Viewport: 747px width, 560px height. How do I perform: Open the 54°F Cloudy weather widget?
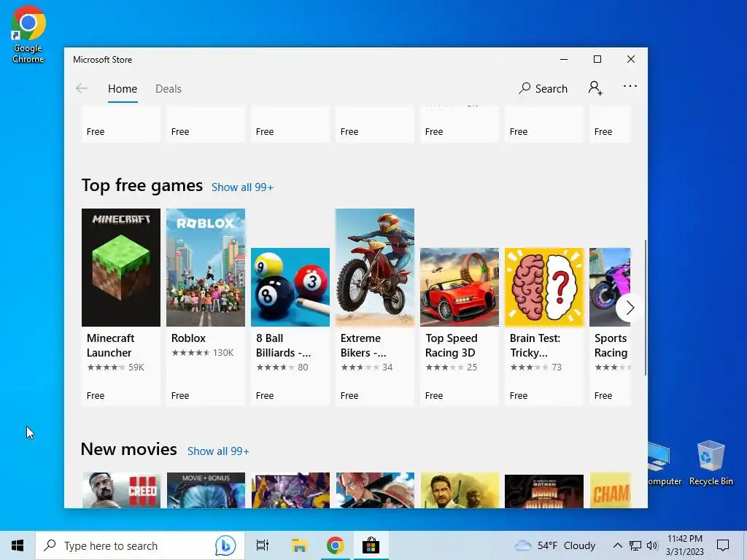coord(555,545)
